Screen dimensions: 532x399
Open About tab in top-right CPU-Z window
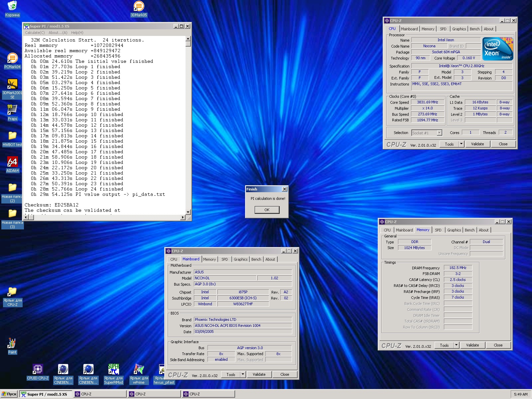pyautogui.click(x=489, y=29)
